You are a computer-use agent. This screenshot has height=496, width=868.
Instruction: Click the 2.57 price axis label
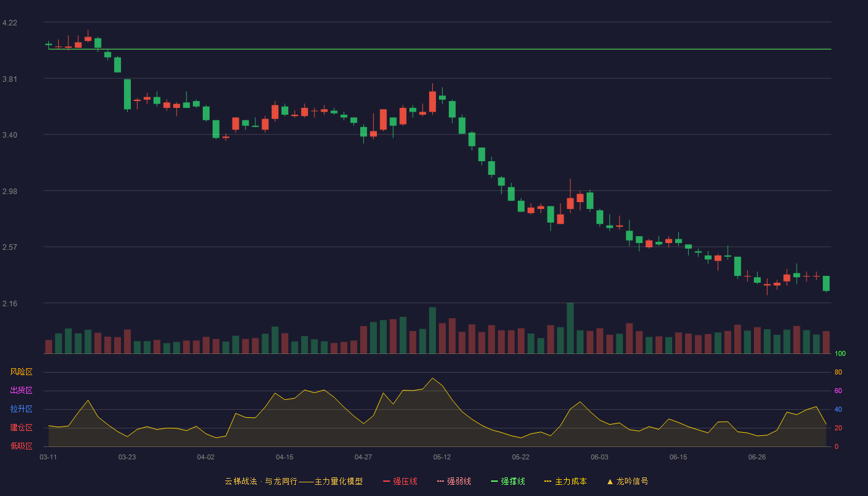10,247
